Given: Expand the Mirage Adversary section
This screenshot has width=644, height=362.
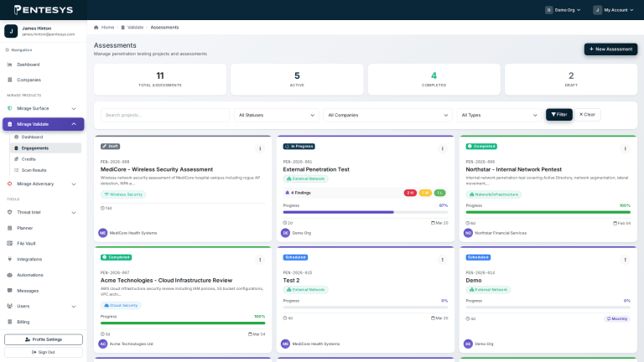Looking at the screenshot, I should 74,184.
